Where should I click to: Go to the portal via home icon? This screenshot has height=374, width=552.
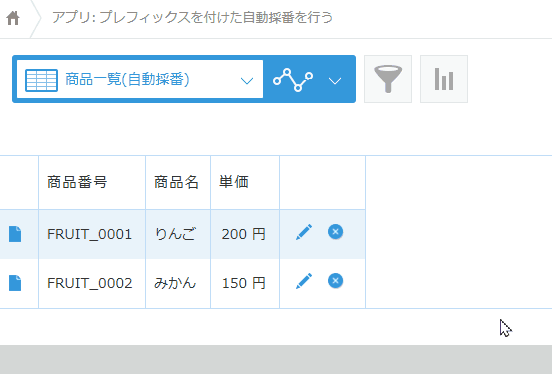tap(13, 18)
